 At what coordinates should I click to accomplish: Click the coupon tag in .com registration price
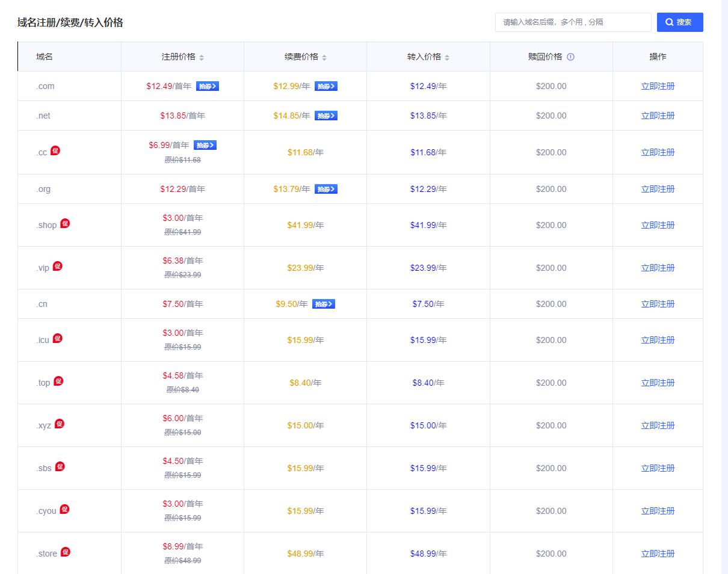208,87
